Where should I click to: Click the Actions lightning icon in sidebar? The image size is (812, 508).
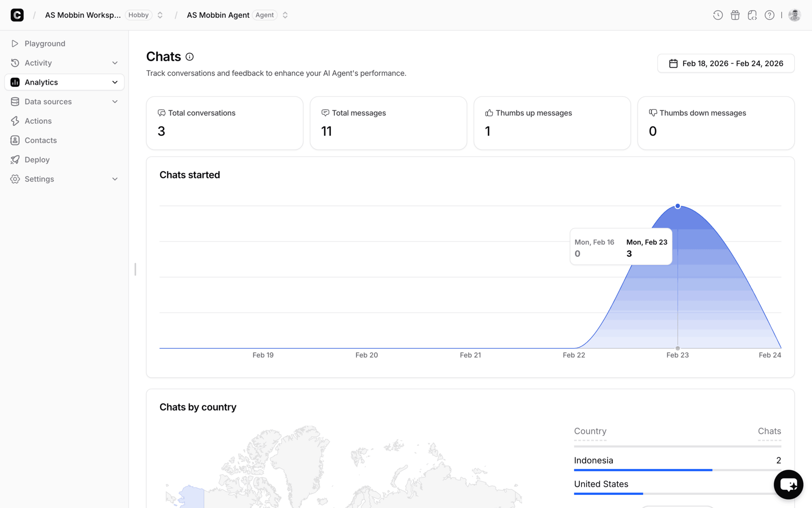pyautogui.click(x=15, y=121)
